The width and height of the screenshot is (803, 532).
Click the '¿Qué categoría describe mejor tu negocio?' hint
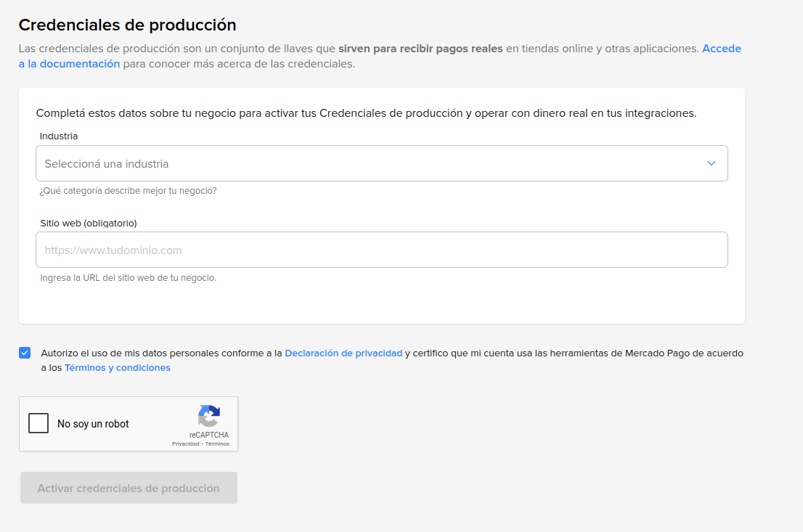point(129,191)
